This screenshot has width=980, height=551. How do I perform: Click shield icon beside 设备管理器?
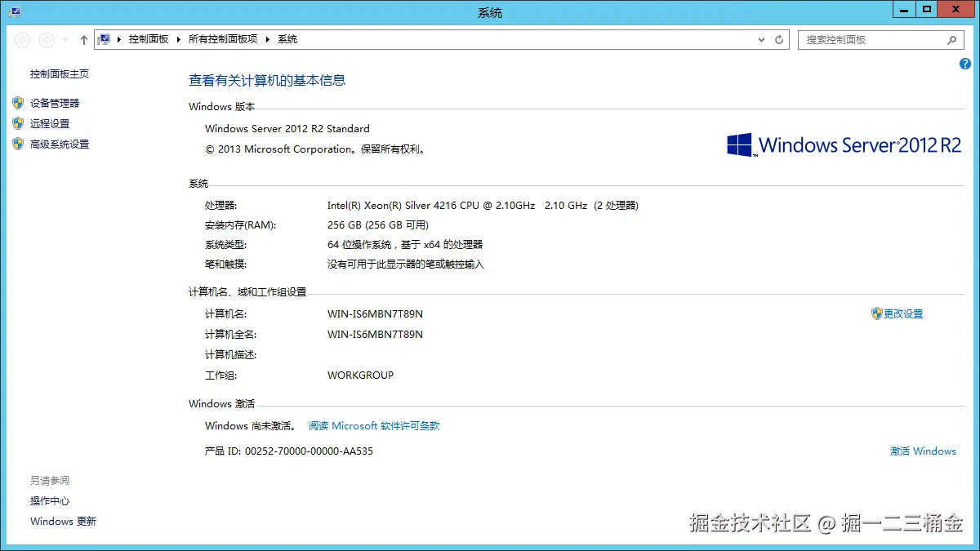(18, 103)
